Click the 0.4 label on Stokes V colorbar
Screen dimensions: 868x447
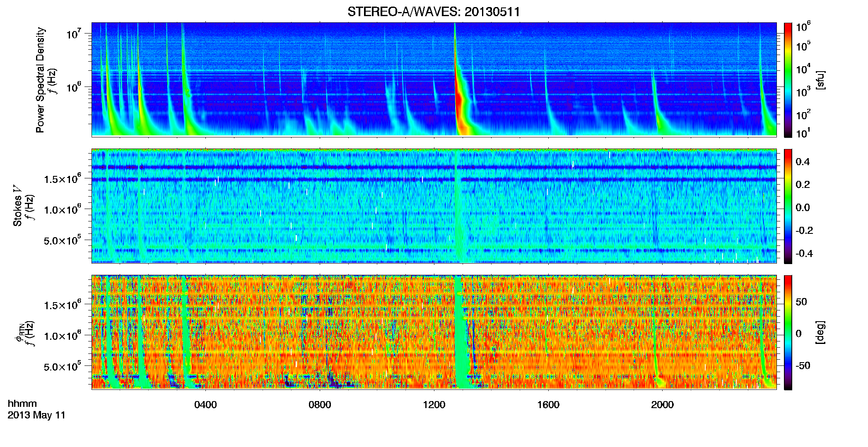[x=803, y=162]
